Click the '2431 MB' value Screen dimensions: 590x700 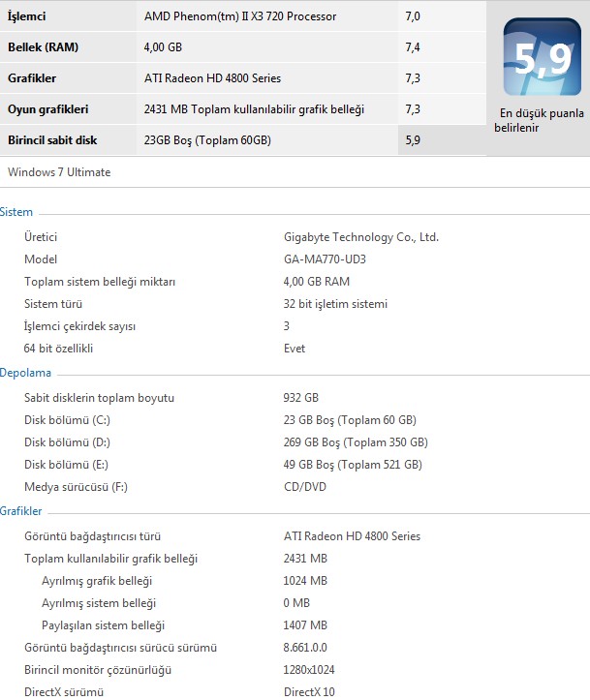point(305,558)
